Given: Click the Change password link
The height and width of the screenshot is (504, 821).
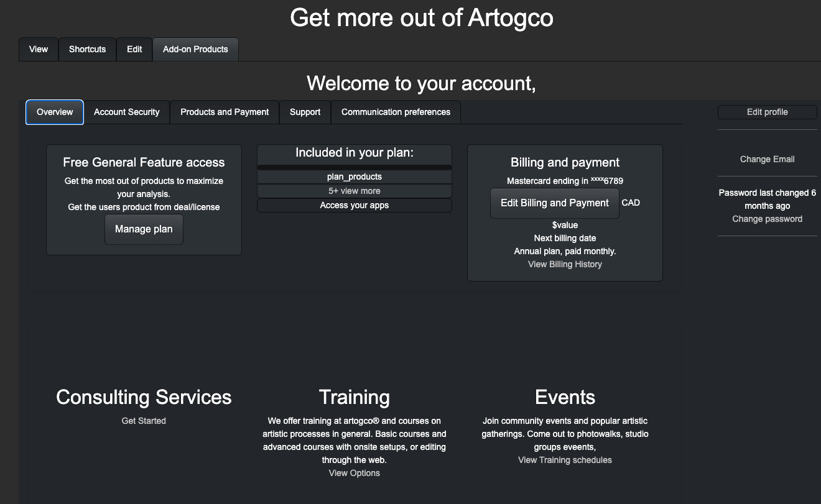Looking at the screenshot, I should 768,219.
